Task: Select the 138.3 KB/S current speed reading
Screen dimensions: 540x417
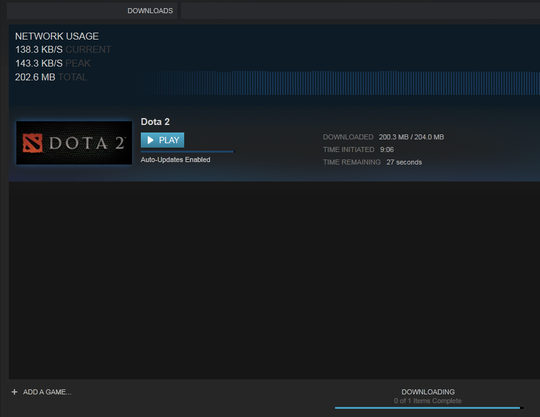Action: (x=39, y=50)
